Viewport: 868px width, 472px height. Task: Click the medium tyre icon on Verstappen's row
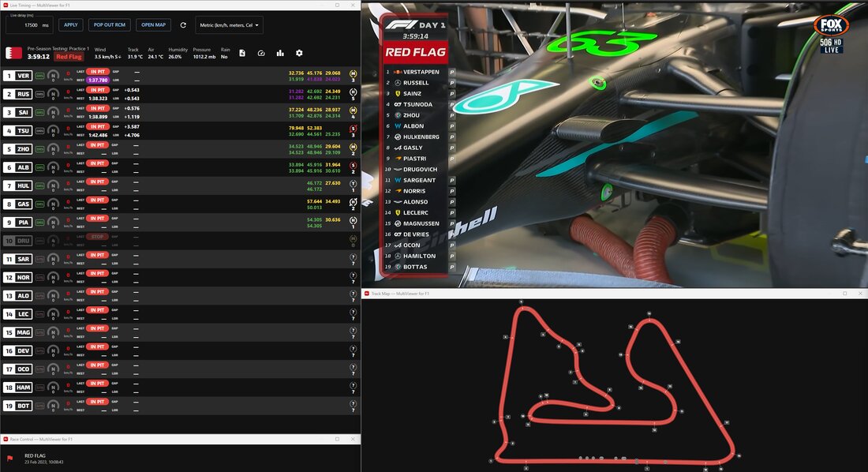click(x=352, y=72)
